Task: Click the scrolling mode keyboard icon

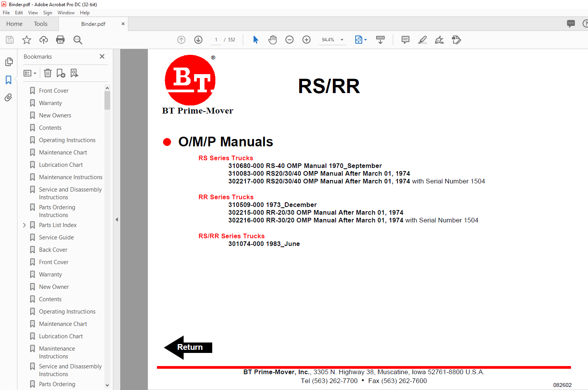Action: click(380, 40)
